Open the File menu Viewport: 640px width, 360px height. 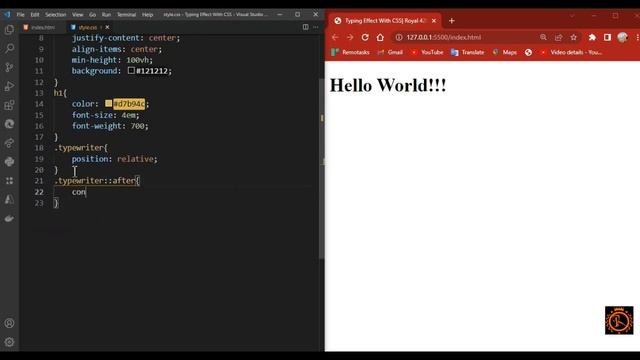(x=20, y=14)
